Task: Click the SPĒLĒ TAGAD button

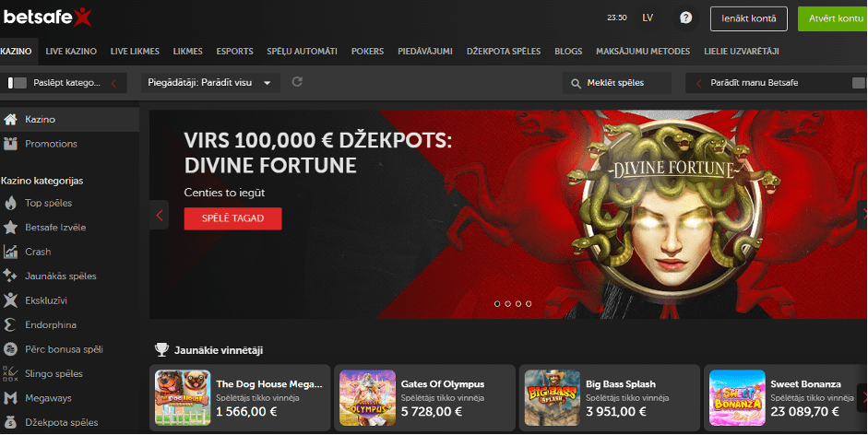Action: click(233, 218)
